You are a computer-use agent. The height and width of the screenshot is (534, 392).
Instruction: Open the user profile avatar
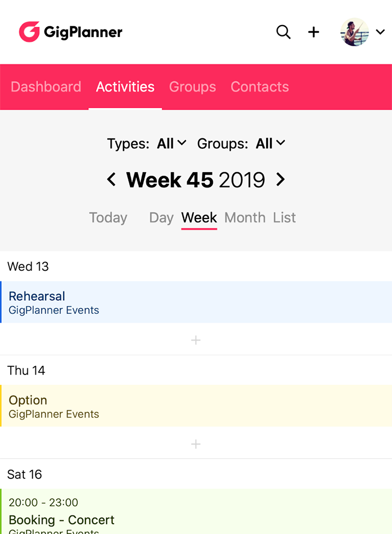pos(354,32)
